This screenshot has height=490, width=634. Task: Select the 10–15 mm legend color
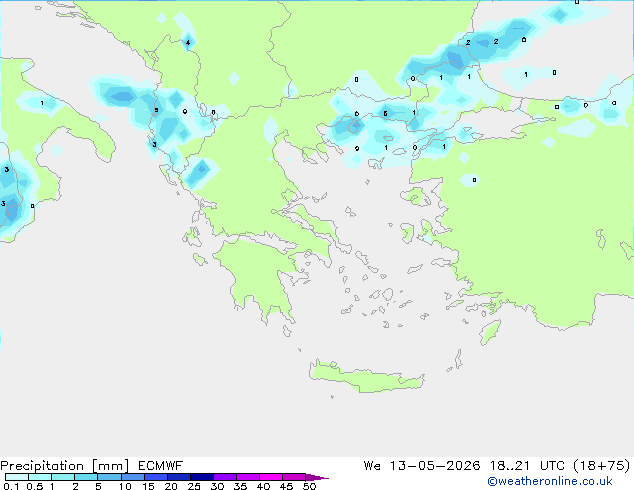(x=132, y=477)
